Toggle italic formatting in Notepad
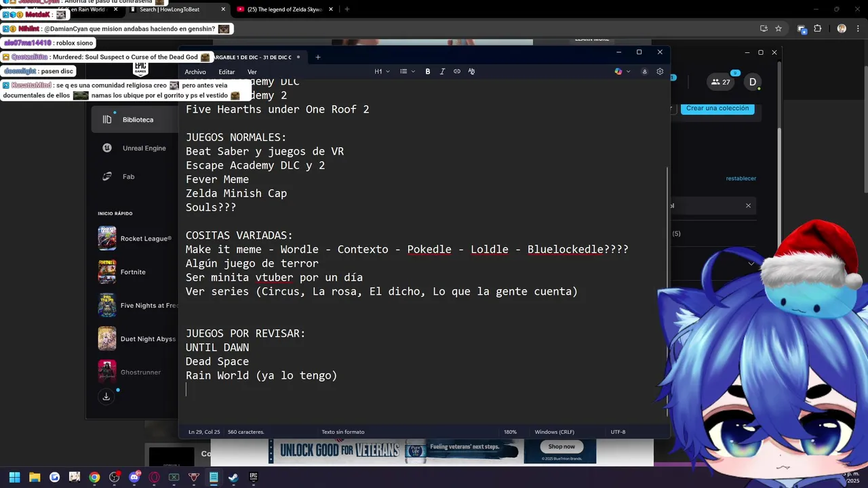The width and height of the screenshot is (868, 488). pos(442,71)
